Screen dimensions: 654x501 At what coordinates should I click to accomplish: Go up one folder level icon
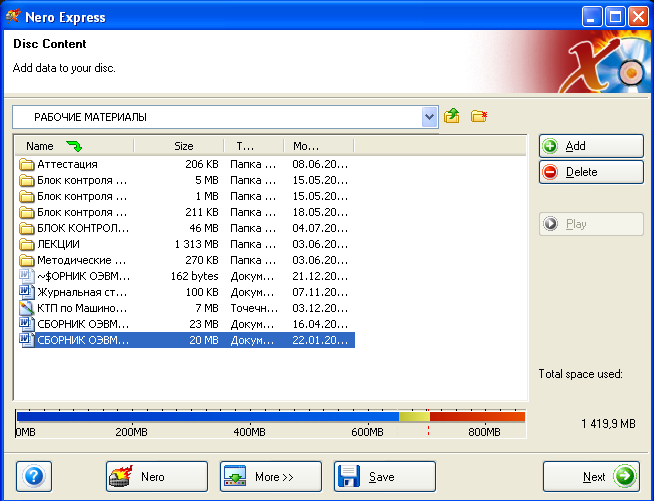coord(452,116)
